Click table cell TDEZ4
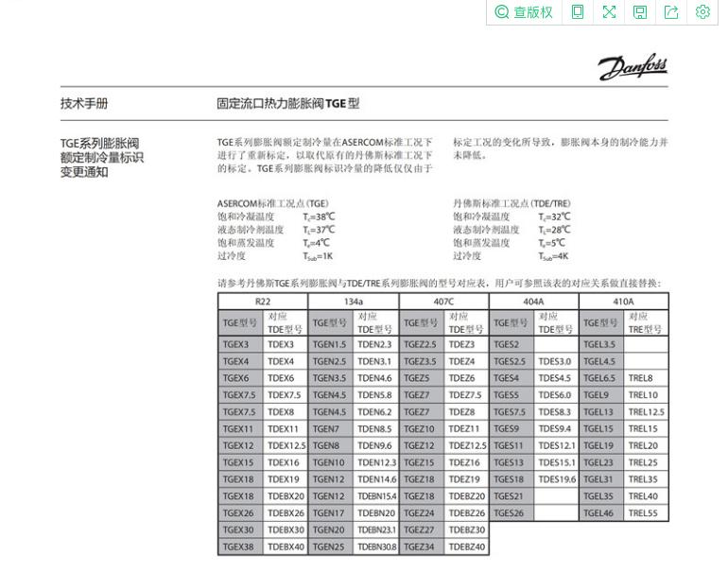This screenshot has width=728, height=572. pos(466,361)
